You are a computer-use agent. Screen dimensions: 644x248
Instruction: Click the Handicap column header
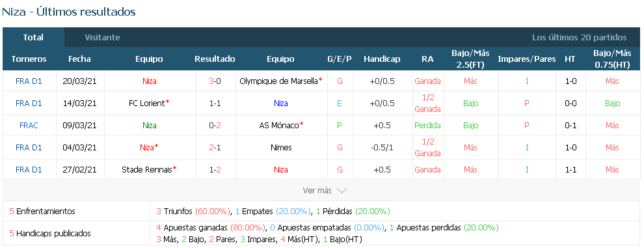(382, 59)
